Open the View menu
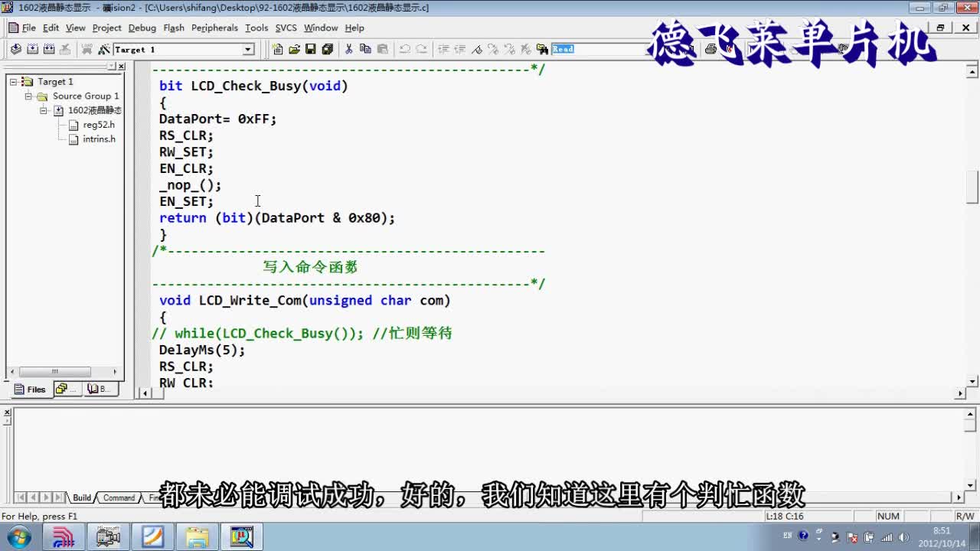The height and width of the screenshot is (551, 980). click(76, 28)
